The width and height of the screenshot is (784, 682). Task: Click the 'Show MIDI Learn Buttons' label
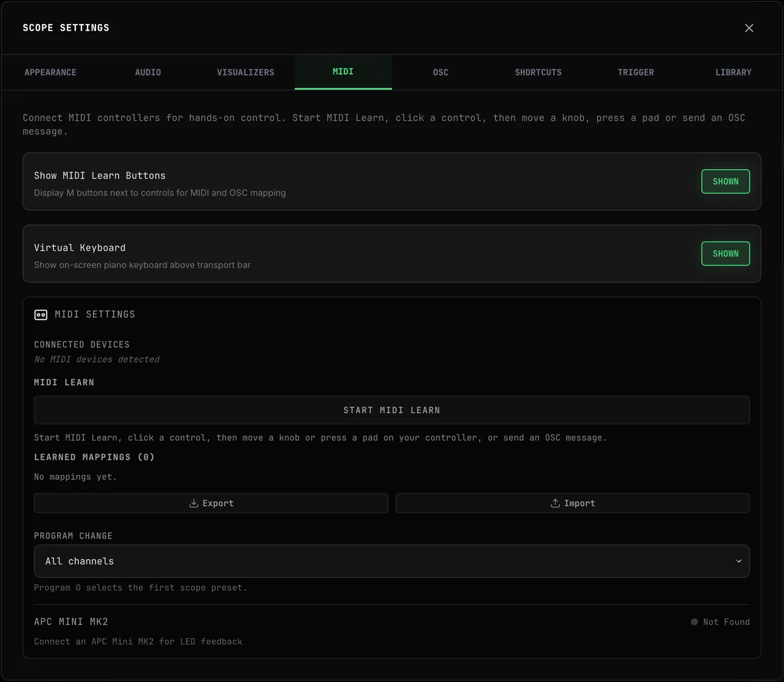[x=100, y=175]
